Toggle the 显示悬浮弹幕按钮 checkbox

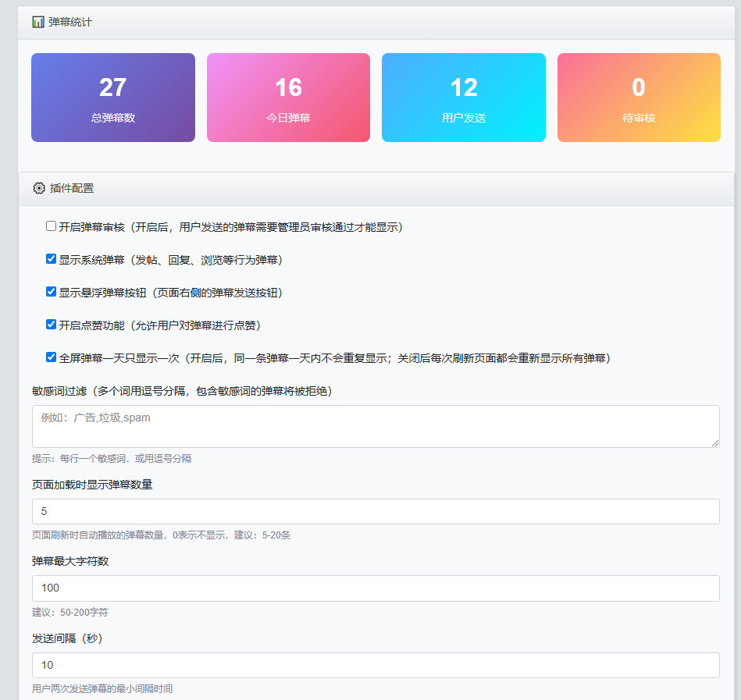(52, 292)
